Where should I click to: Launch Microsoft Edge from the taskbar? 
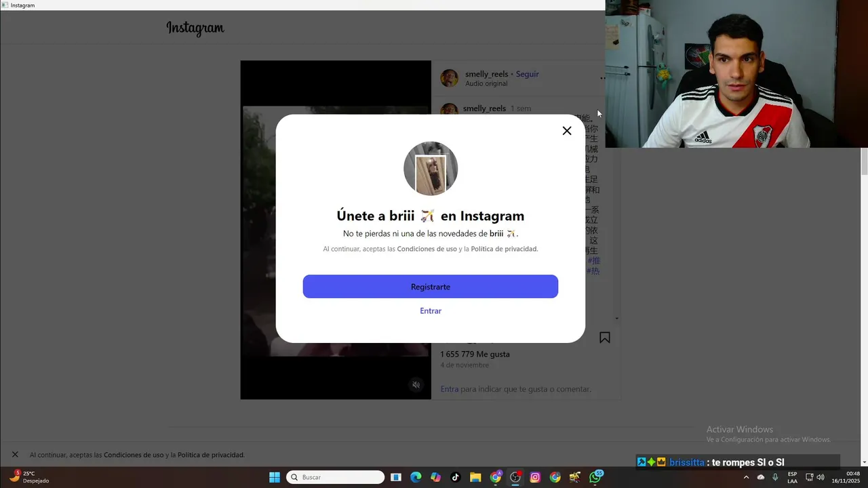click(416, 477)
